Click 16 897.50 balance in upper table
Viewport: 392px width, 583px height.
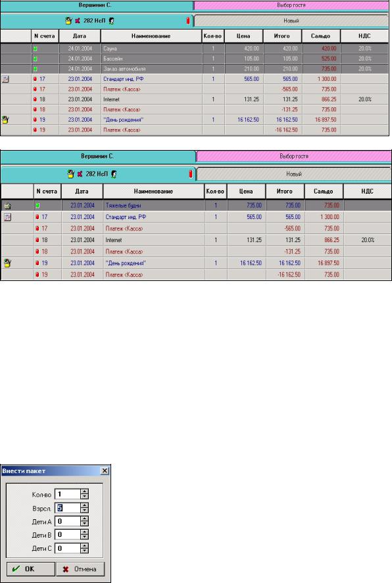(x=326, y=120)
